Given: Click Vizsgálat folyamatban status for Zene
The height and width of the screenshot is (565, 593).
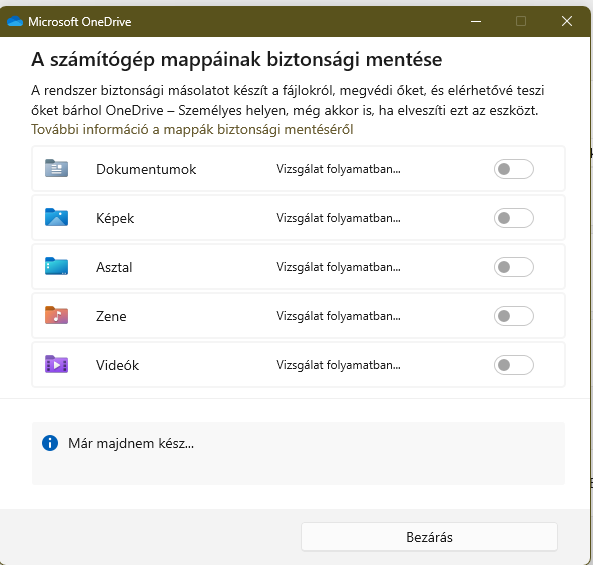Looking at the screenshot, I should (x=338, y=316).
